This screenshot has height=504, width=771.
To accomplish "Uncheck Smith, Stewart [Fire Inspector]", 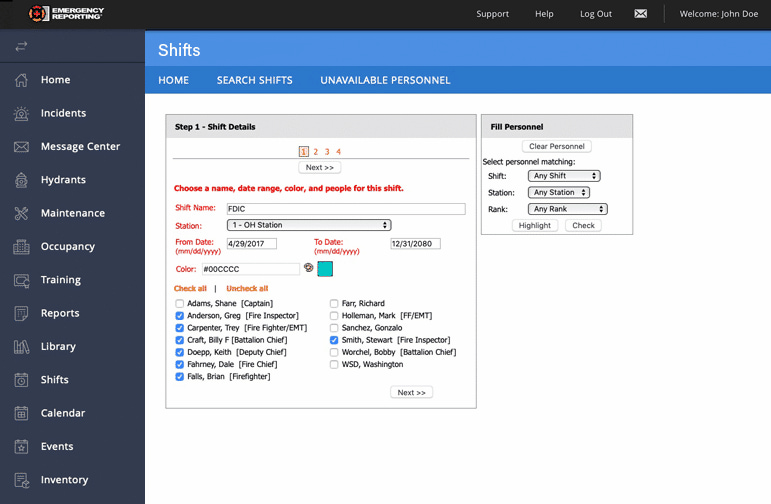I will tap(334, 340).
